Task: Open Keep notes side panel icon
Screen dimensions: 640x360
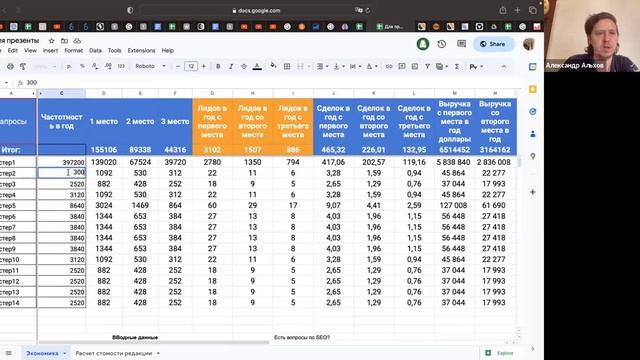Action: point(533,89)
